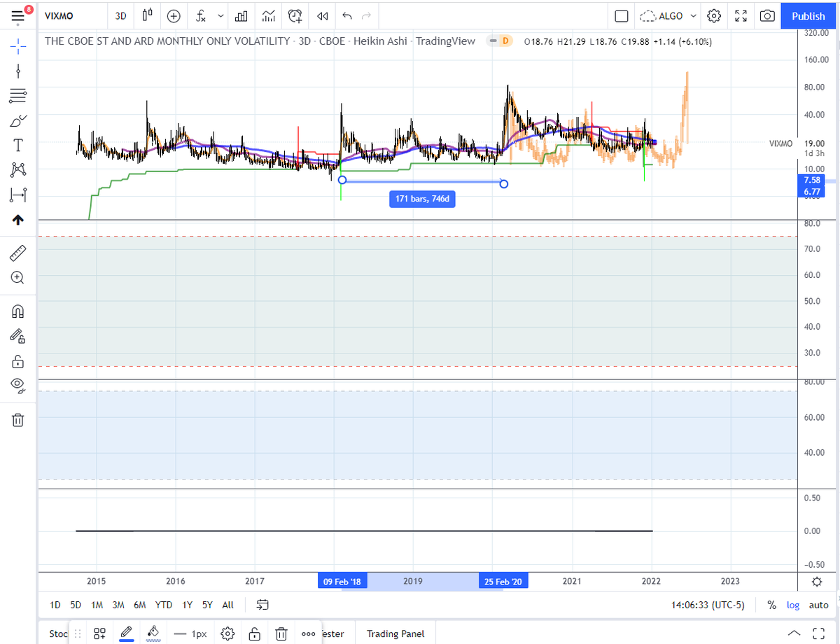Select the XABCD patterns tool

click(x=18, y=169)
